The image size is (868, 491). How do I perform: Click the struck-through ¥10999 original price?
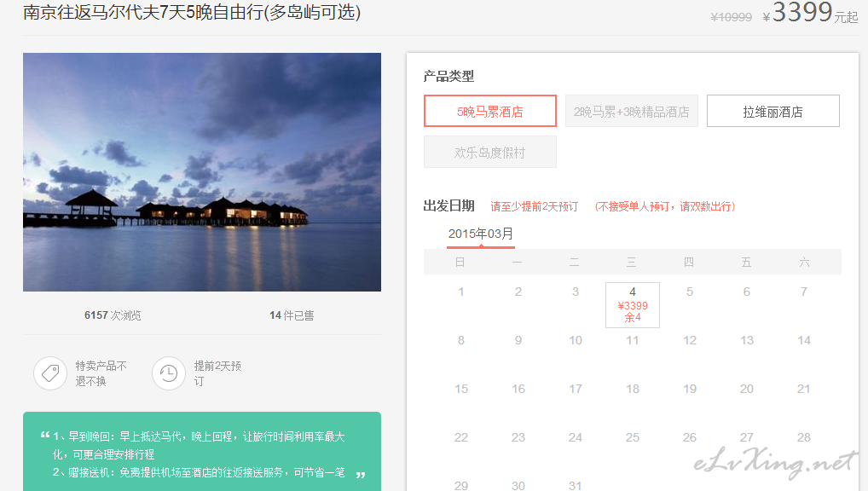tap(732, 17)
